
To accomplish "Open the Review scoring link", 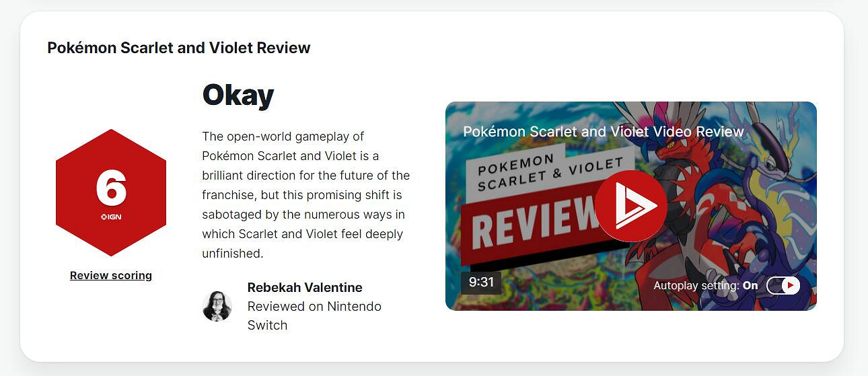I will (x=111, y=275).
